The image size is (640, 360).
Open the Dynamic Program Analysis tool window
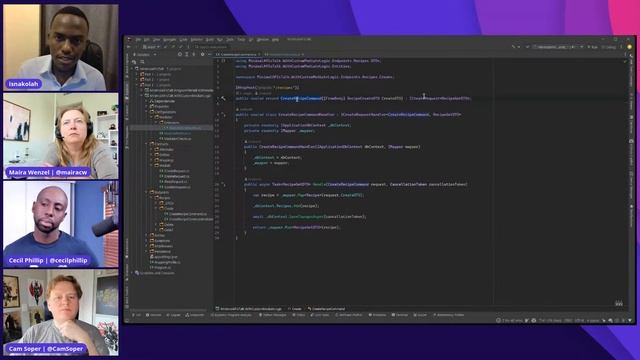coord(231,315)
